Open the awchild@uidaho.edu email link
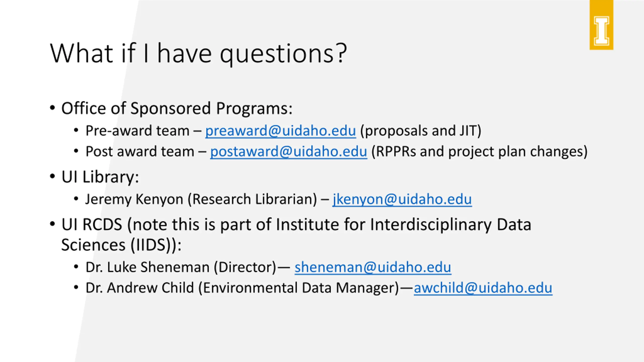644x362 pixels. pyautogui.click(x=483, y=288)
